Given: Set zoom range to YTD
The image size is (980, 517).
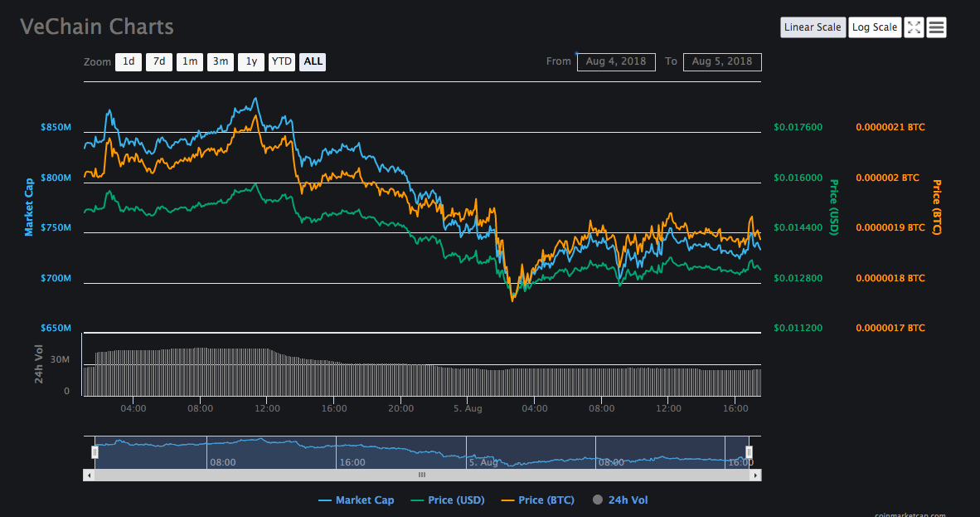Looking at the screenshot, I should [x=281, y=61].
